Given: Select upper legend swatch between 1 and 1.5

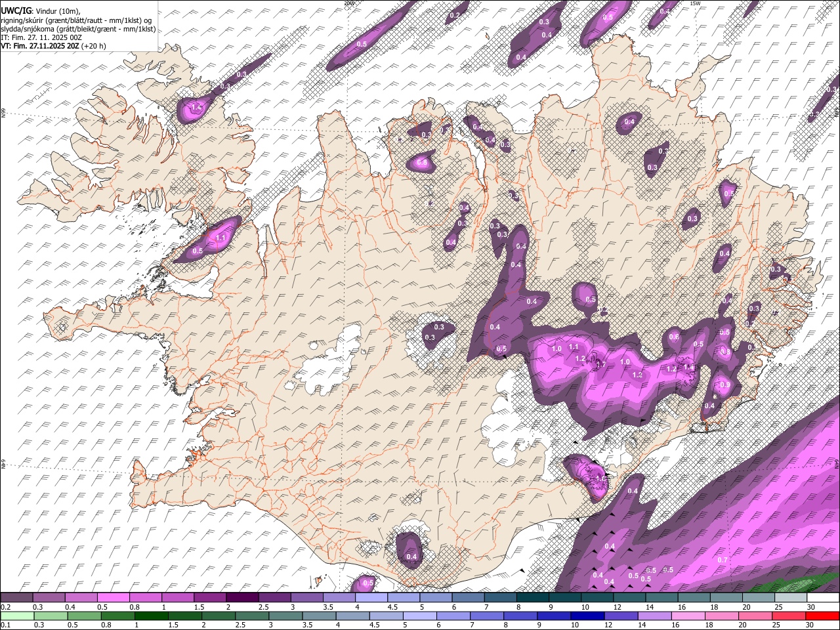Looking at the screenshot, I should pos(178,598).
